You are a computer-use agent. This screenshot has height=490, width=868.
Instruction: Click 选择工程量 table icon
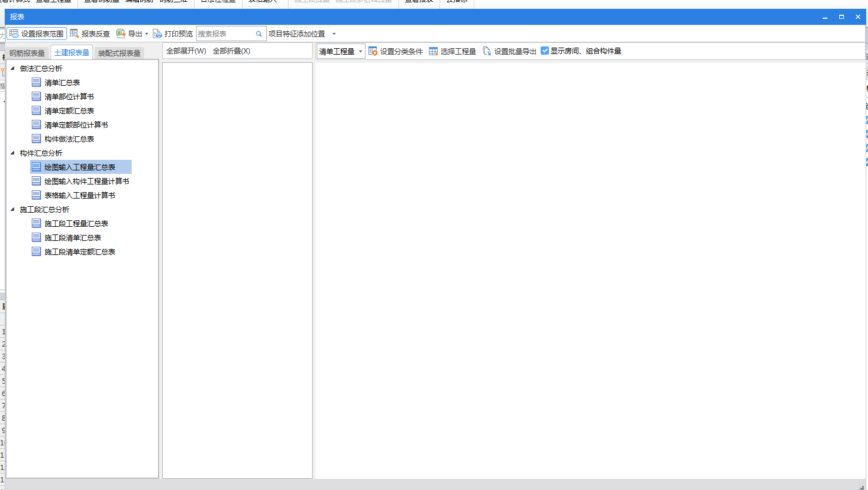pyautogui.click(x=434, y=51)
